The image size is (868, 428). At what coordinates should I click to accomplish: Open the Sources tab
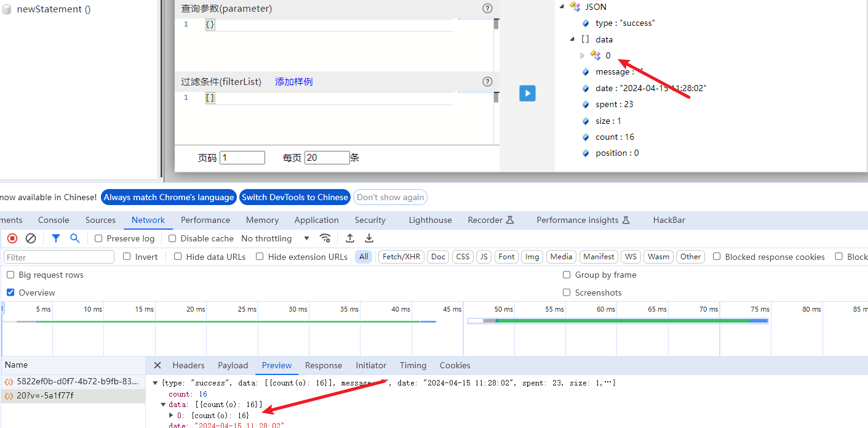pyautogui.click(x=100, y=220)
